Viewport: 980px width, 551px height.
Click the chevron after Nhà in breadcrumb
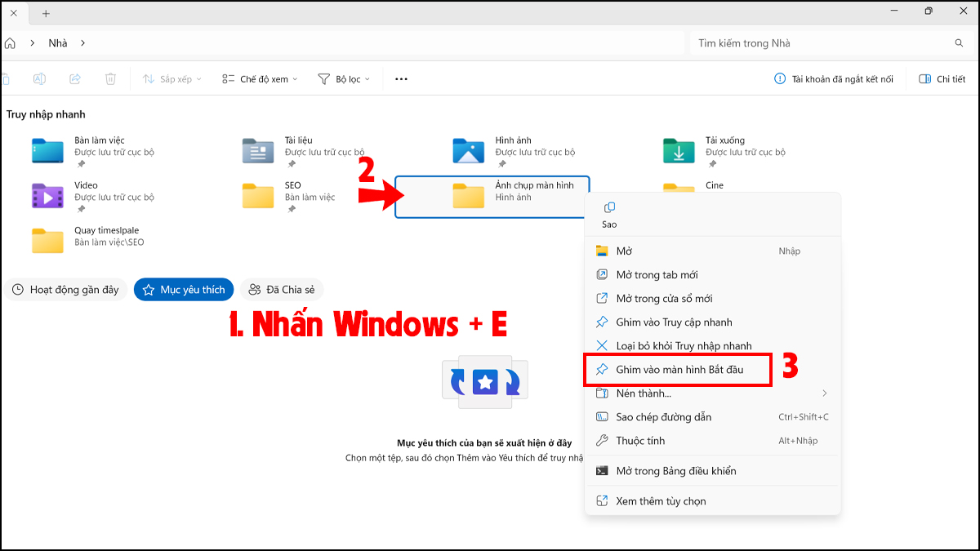pyautogui.click(x=82, y=43)
